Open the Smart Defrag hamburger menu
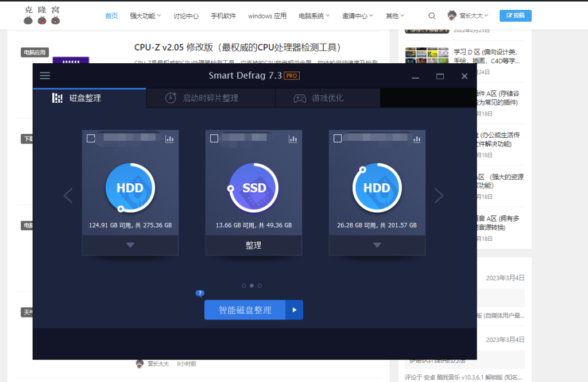The width and height of the screenshot is (588, 382). (x=45, y=75)
